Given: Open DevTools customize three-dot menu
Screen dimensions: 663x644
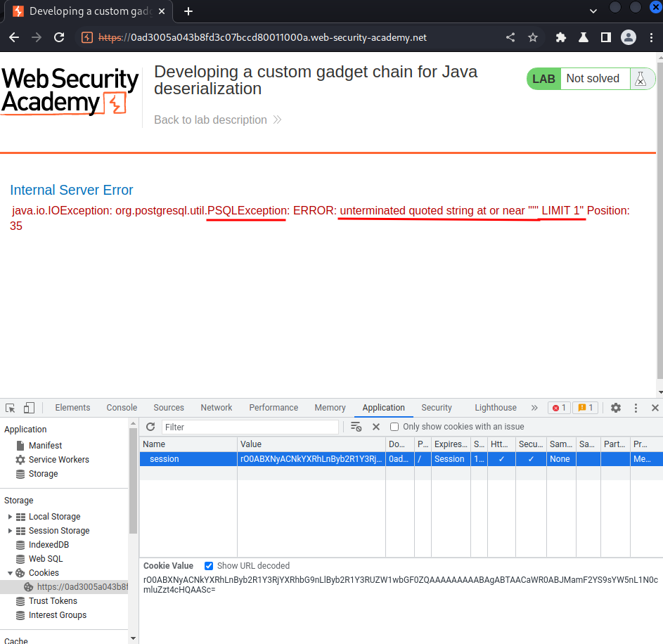Looking at the screenshot, I should [636, 408].
